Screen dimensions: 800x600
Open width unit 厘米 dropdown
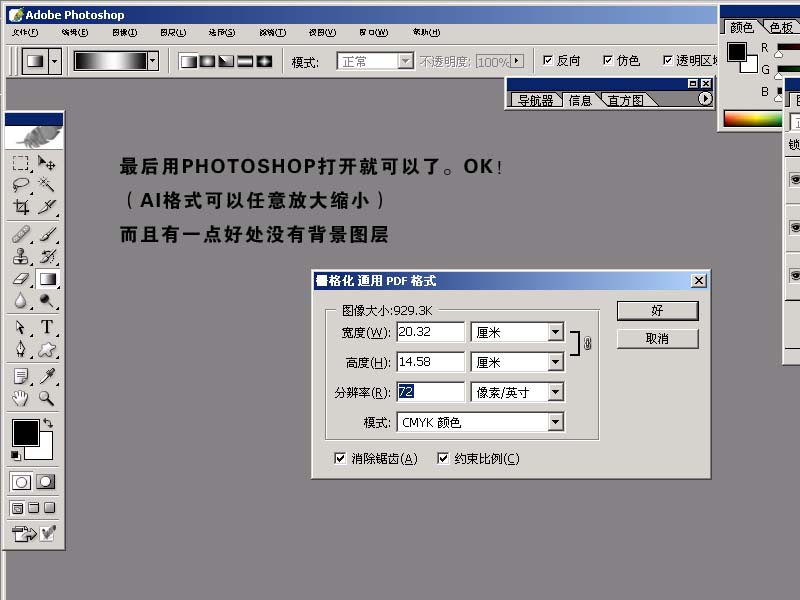click(556, 332)
